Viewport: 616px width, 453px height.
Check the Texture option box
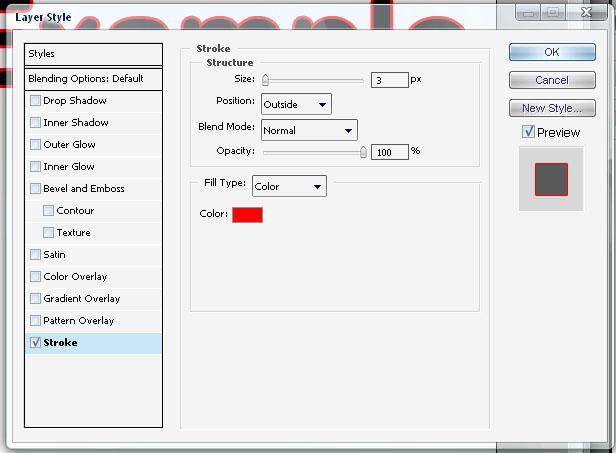click(48, 233)
